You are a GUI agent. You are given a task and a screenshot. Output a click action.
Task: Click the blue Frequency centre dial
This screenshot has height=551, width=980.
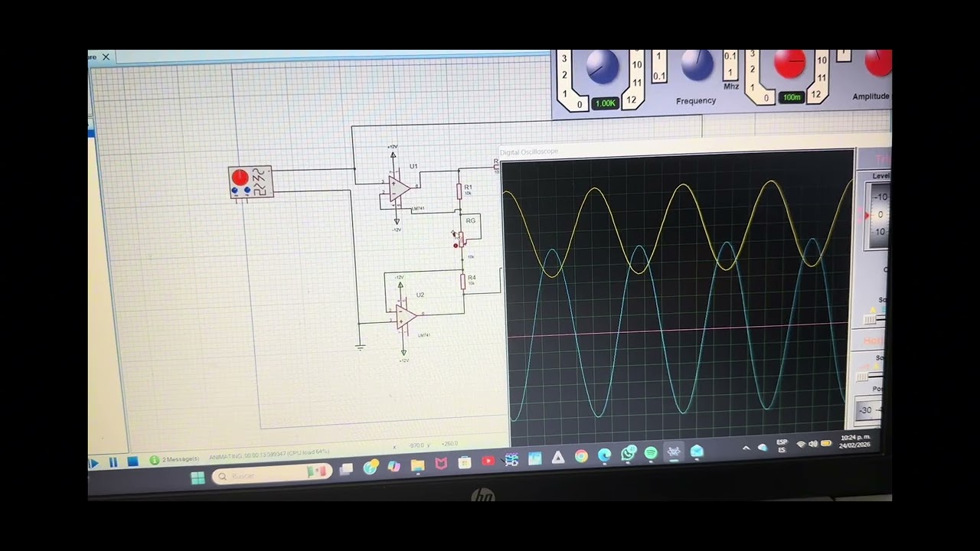[697, 66]
